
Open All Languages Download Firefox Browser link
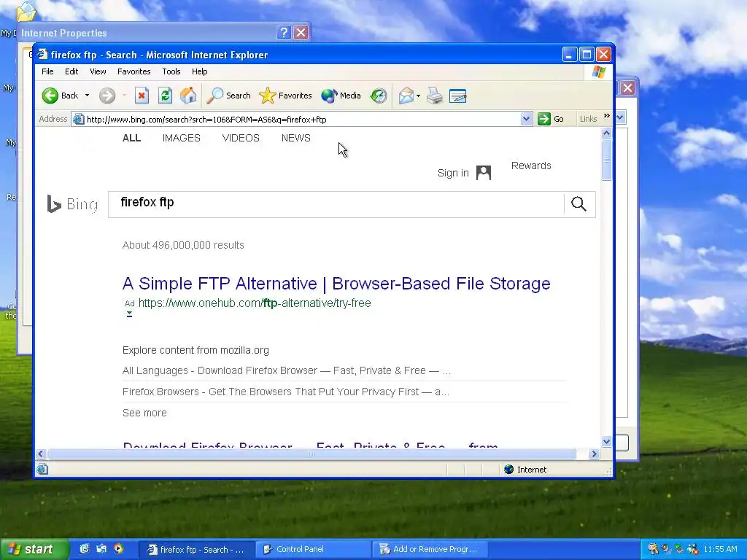pos(286,370)
